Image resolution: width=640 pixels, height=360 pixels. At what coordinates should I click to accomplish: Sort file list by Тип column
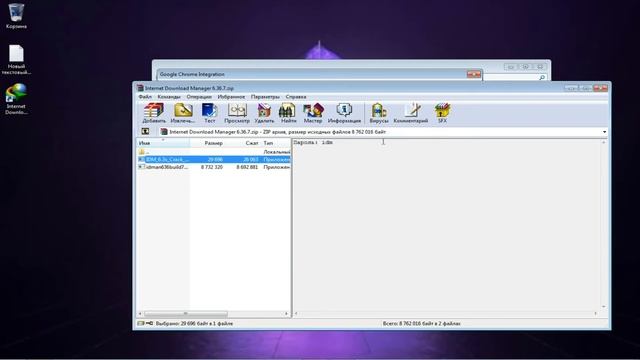pyautogui.click(x=276, y=143)
